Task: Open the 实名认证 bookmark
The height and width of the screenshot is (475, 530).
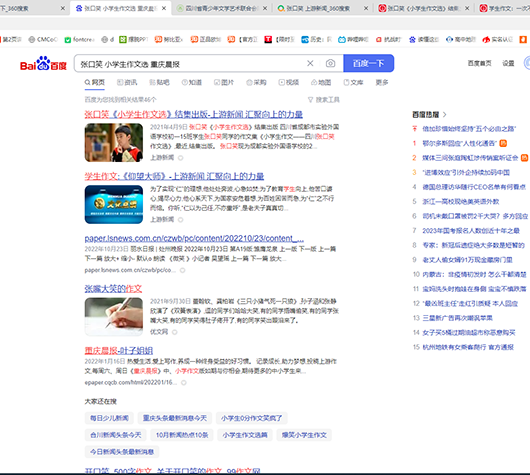Action: [497, 40]
